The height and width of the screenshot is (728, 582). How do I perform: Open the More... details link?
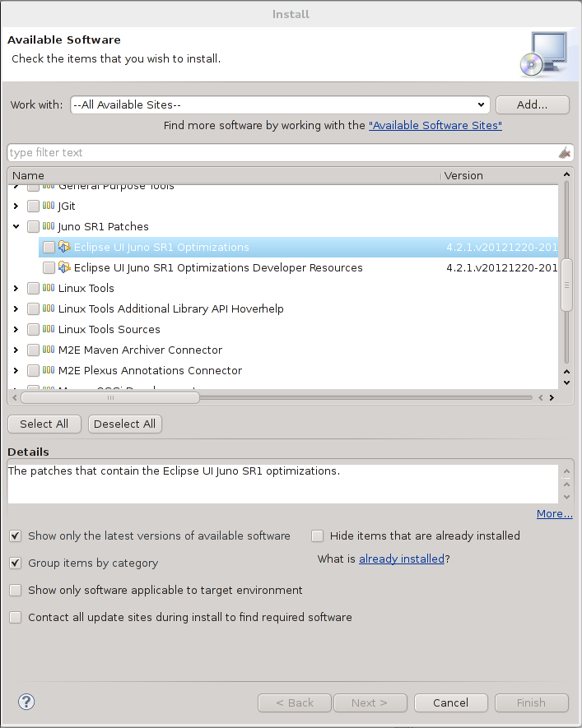[x=555, y=513]
